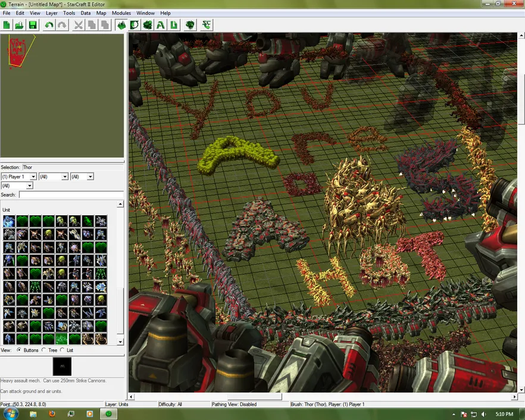Screen dimensions: 525x420
Task: Select the Buttons view radio option
Action: (19, 350)
